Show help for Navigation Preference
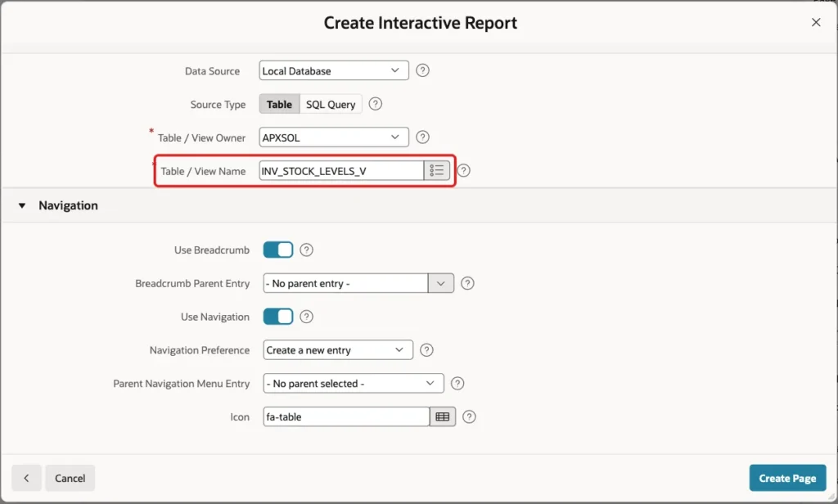This screenshot has height=504, width=838. tap(426, 350)
